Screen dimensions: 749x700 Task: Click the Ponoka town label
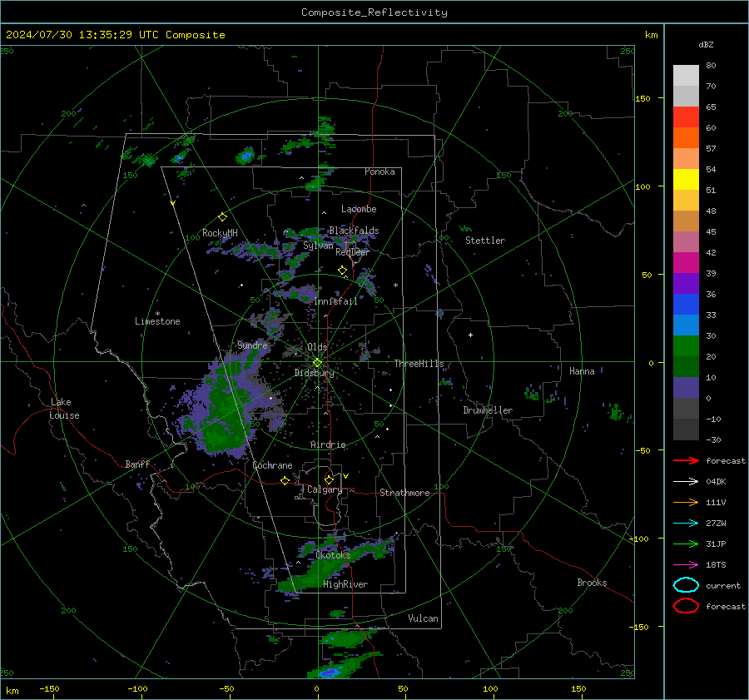coord(379,171)
